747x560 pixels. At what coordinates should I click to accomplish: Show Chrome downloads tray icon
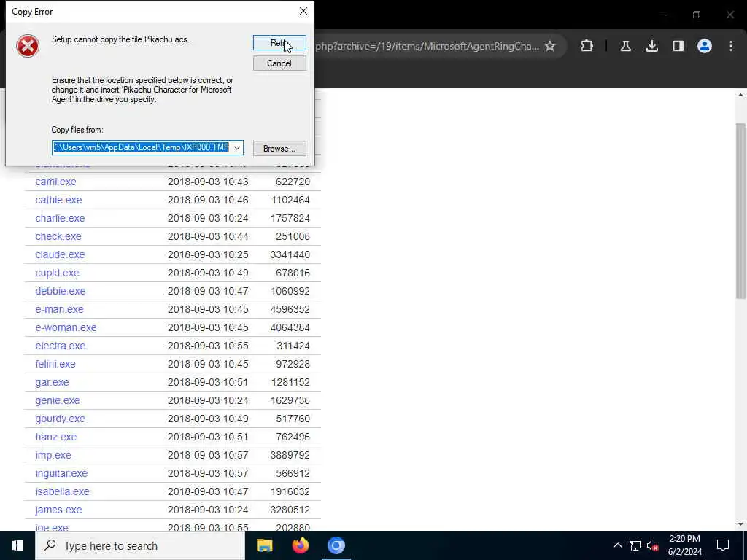652,46
